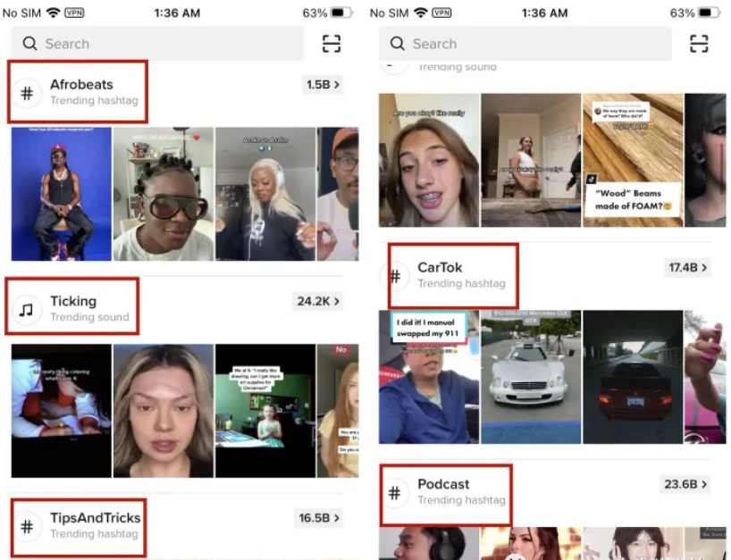This screenshot has height=560, width=731.
Task: Tap the QR scan icon on left screen
Action: 332,44
